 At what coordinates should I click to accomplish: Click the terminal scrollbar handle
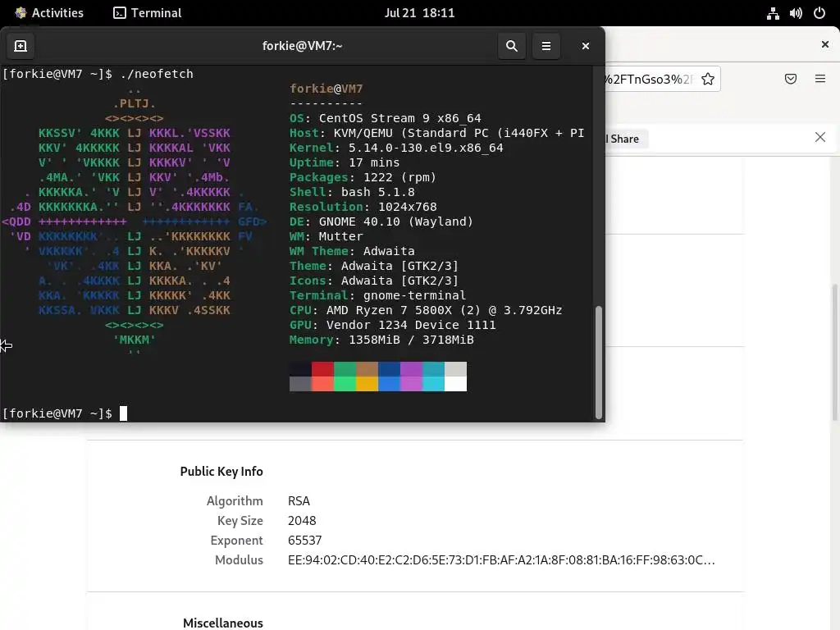(598, 362)
